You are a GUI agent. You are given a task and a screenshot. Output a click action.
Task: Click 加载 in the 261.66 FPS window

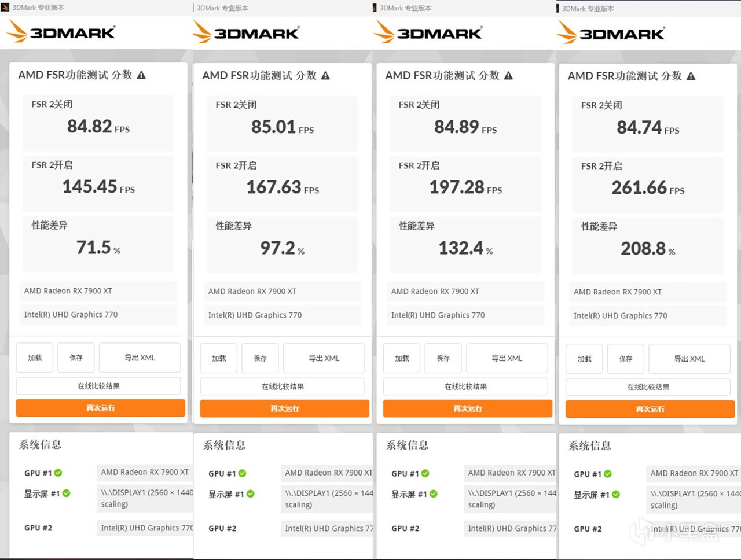pyautogui.click(x=584, y=359)
